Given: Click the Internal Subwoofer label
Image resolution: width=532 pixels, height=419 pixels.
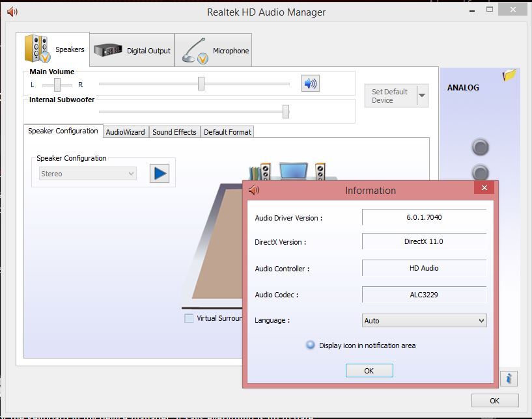Looking at the screenshot, I should 62,100.
